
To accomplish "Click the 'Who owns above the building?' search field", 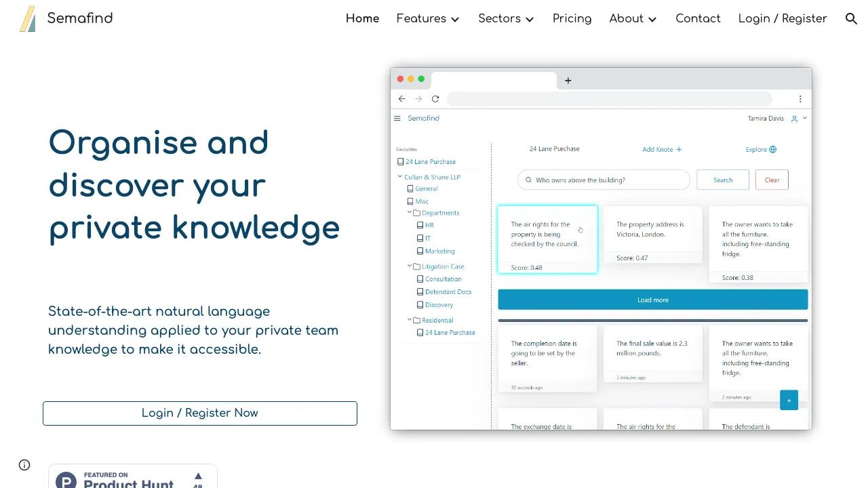I will point(604,180).
